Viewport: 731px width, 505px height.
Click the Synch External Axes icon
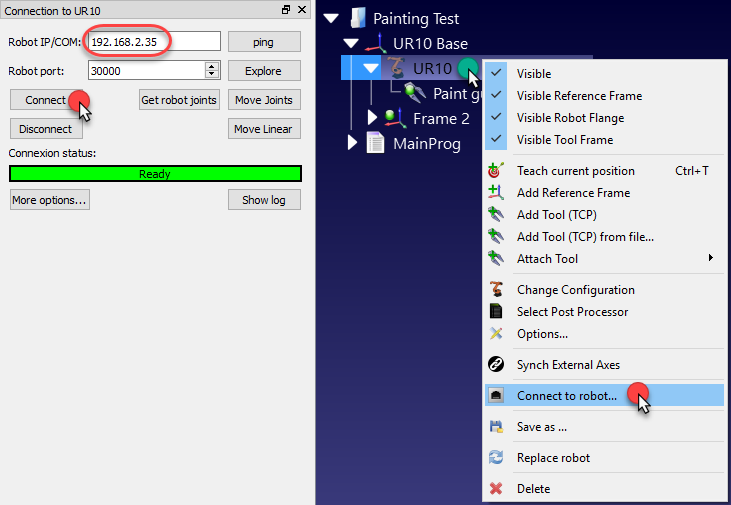tap(495, 365)
